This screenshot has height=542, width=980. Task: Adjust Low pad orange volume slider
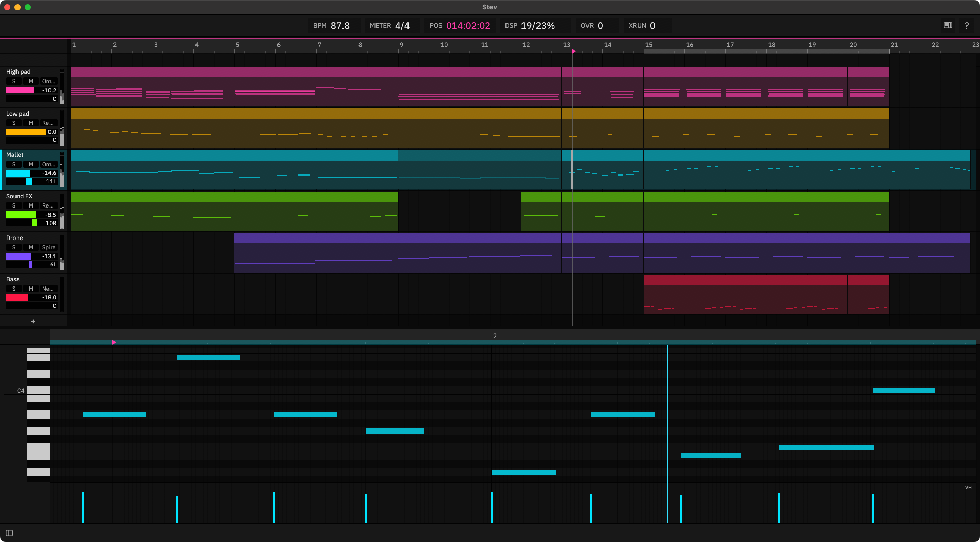click(31, 132)
